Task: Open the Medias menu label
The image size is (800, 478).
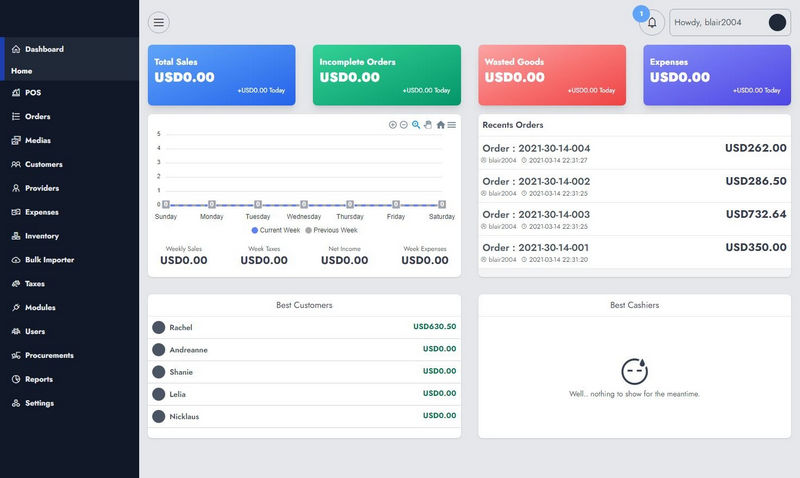Action: (38, 140)
